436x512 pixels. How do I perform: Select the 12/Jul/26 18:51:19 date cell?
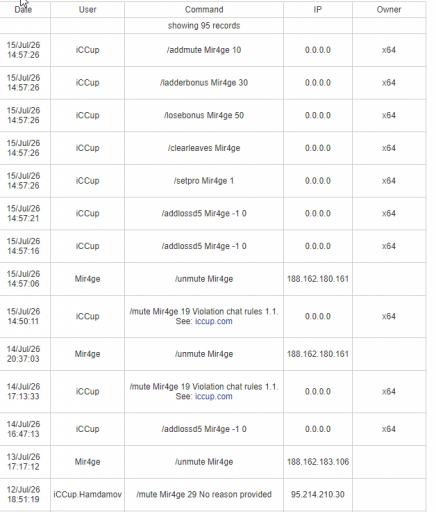23,494
